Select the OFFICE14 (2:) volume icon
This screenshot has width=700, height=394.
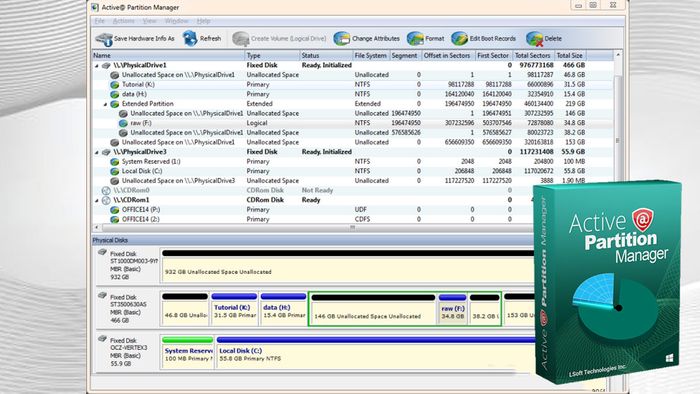tap(115, 219)
